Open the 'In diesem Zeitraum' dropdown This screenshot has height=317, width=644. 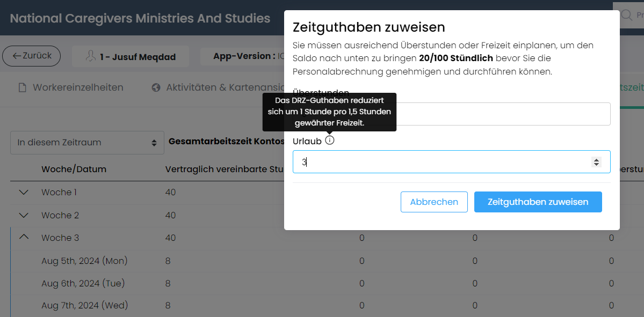87,143
